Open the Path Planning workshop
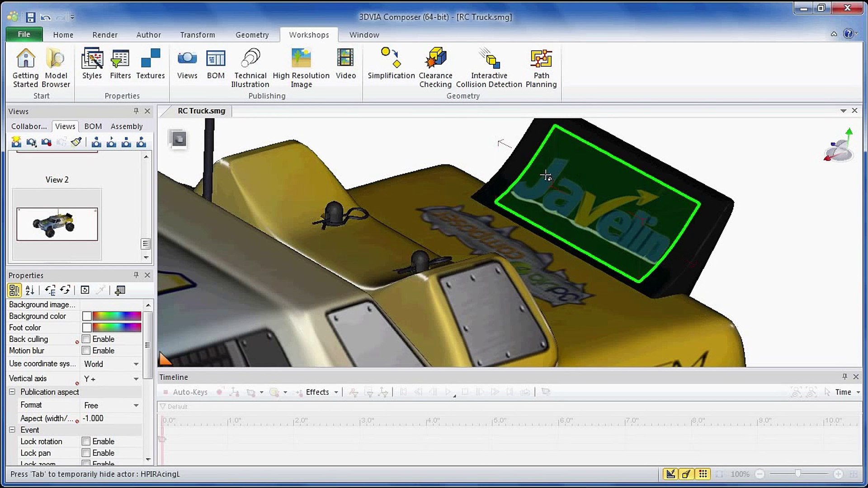This screenshot has width=868, height=488. pos(541,68)
